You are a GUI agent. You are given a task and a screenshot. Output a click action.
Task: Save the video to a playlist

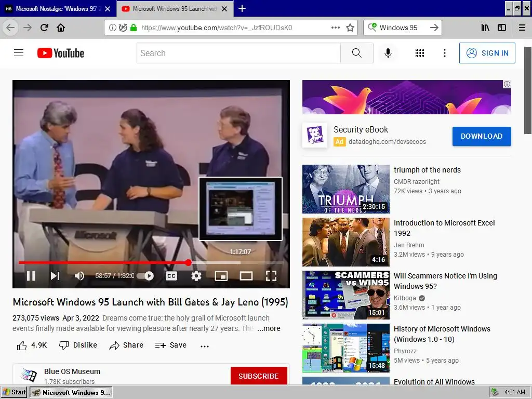click(x=170, y=345)
